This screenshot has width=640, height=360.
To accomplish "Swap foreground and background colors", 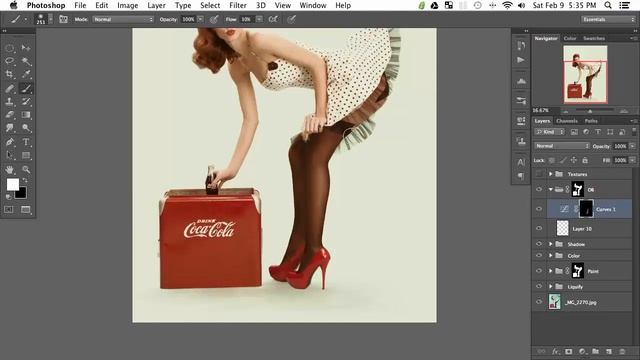I will pos(25,180).
